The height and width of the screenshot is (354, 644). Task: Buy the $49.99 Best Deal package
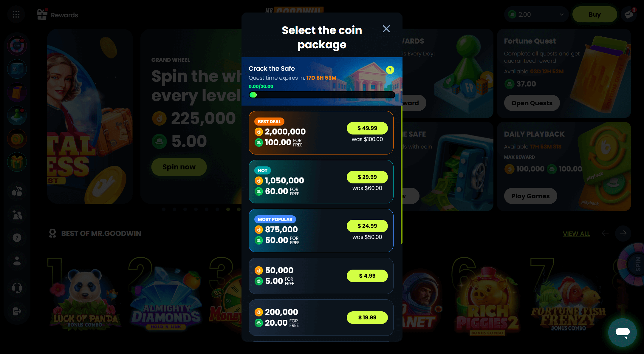367,128
